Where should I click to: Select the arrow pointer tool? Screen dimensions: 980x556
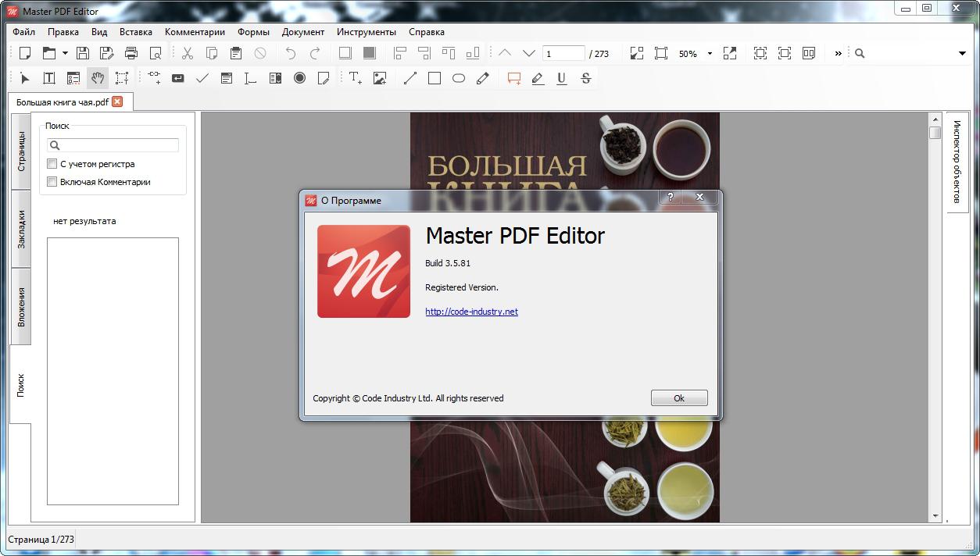25,78
